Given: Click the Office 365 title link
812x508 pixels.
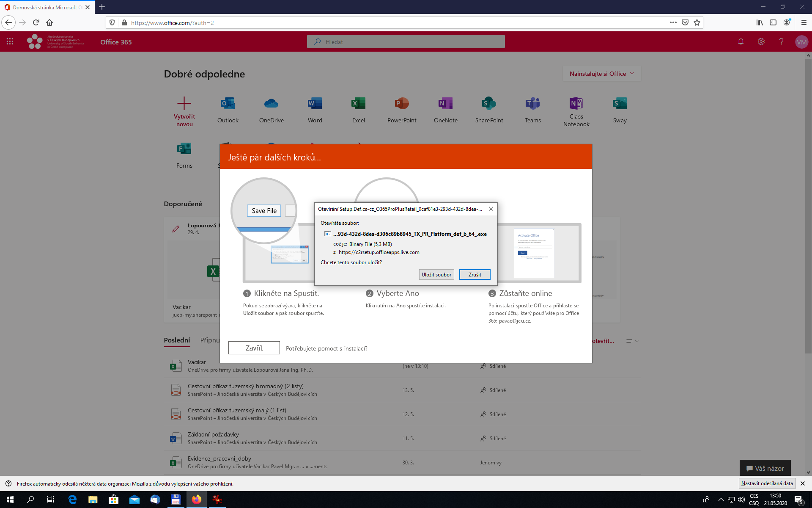Looking at the screenshot, I should click(x=116, y=42).
